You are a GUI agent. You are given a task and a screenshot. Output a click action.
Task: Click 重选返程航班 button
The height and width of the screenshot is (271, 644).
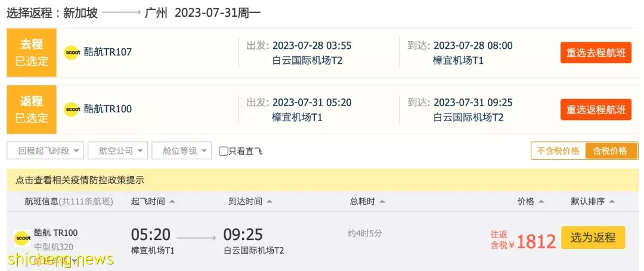(x=596, y=109)
